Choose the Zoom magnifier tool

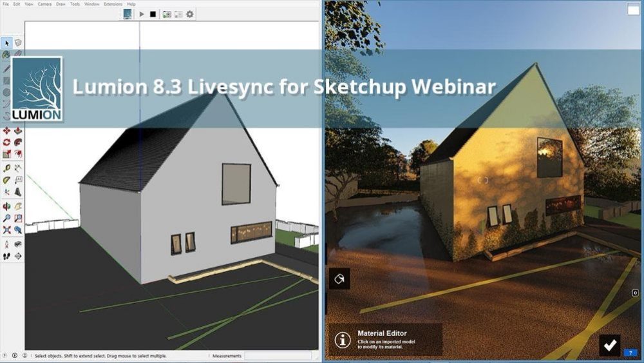click(x=6, y=219)
